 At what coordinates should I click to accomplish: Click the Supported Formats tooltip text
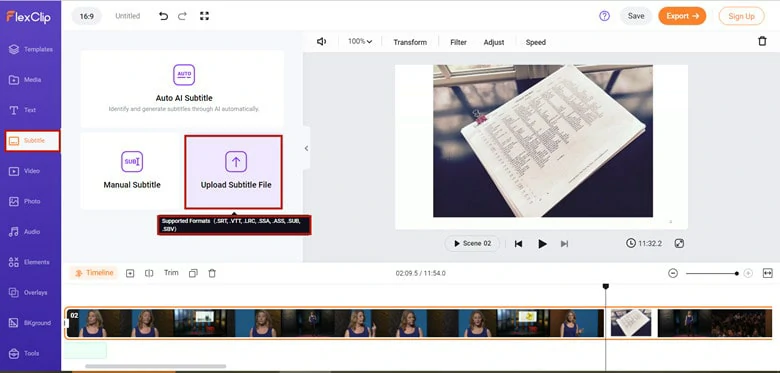coord(234,225)
